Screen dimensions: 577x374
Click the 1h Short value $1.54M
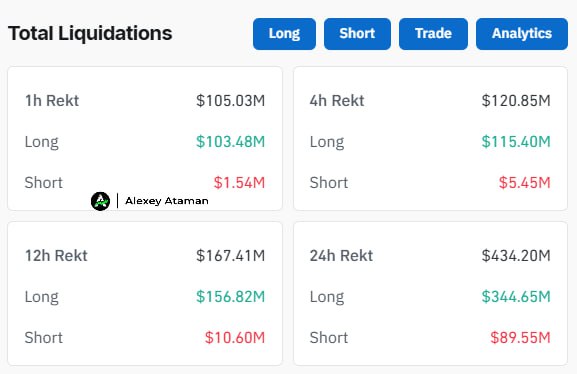pos(239,183)
